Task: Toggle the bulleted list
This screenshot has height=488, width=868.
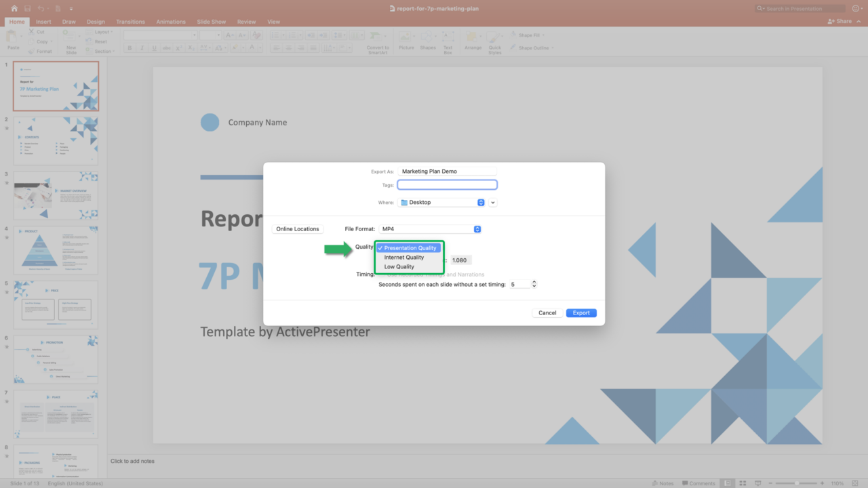Action: click(x=277, y=35)
